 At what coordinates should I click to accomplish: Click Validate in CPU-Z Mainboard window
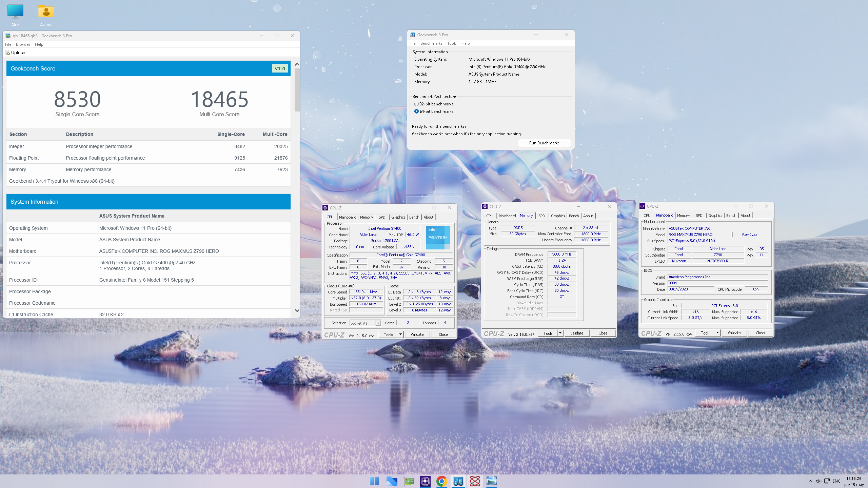734,333
